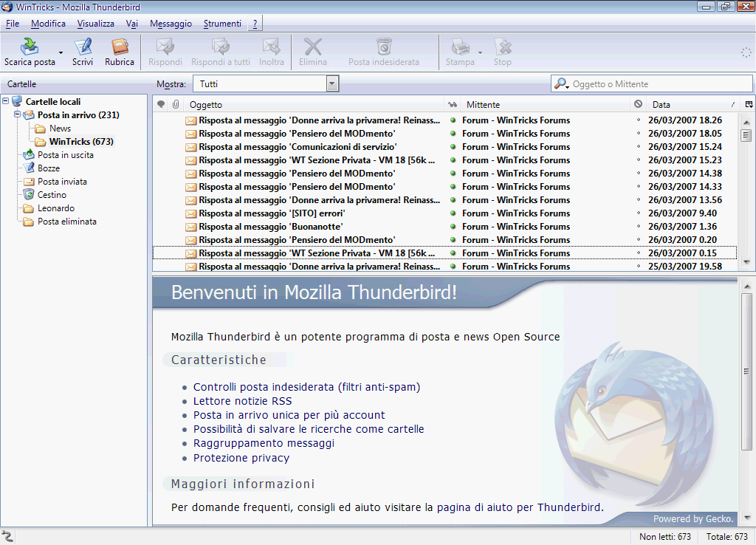
Task: Click the Rispondi a tutti icon
Action: pyautogui.click(x=220, y=47)
